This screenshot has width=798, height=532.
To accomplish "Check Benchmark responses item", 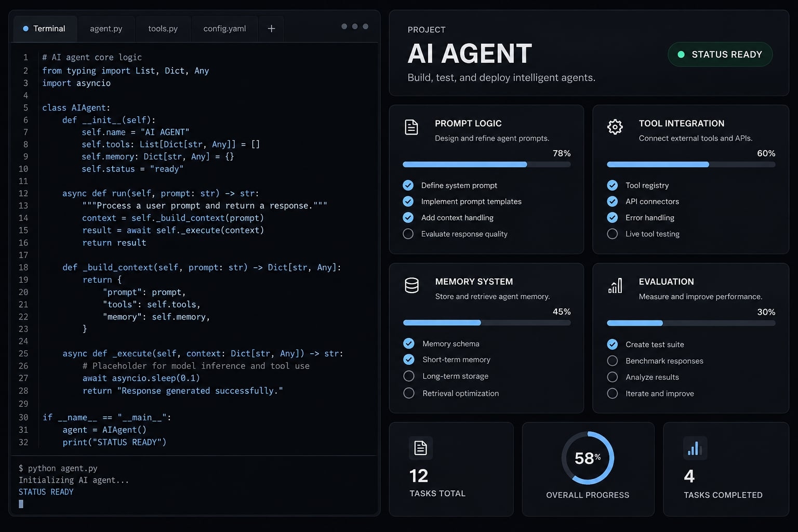I will pos(613,361).
